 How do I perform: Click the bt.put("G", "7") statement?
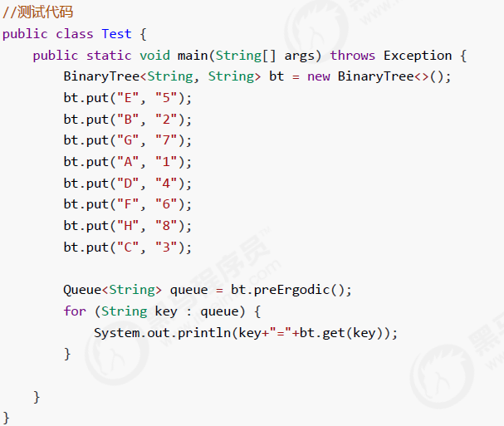point(127,140)
